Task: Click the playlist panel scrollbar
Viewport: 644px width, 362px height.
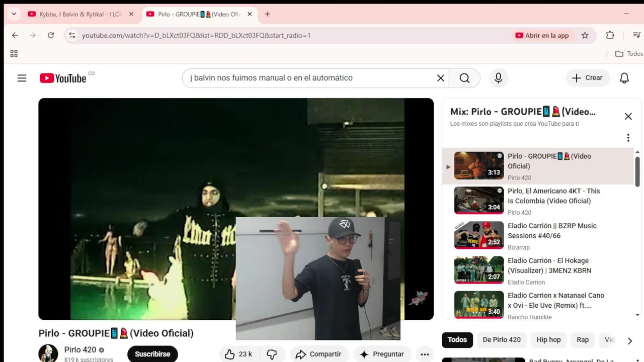Action: [x=637, y=171]
